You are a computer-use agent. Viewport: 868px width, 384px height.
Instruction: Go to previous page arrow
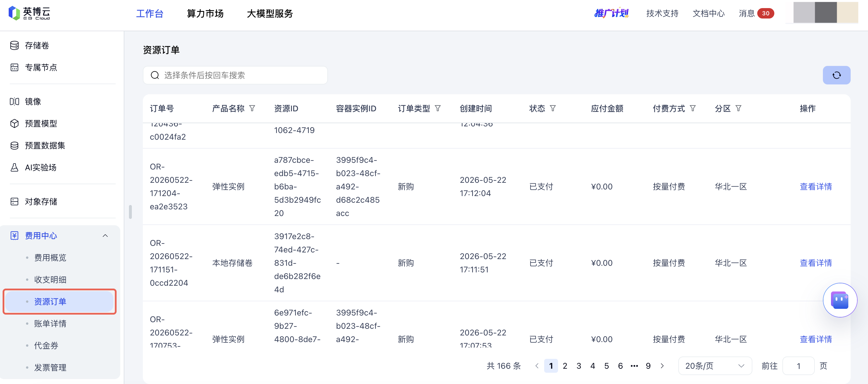537,366
